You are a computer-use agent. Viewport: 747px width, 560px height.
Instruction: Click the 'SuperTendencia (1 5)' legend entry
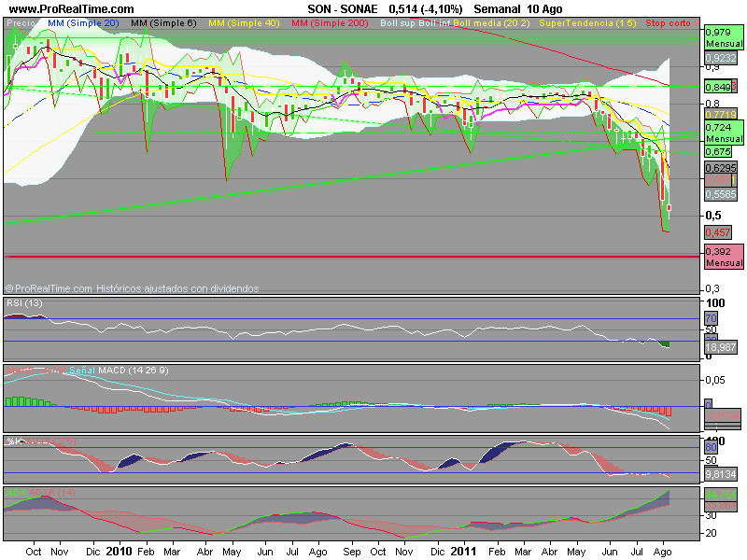[587, 22]
